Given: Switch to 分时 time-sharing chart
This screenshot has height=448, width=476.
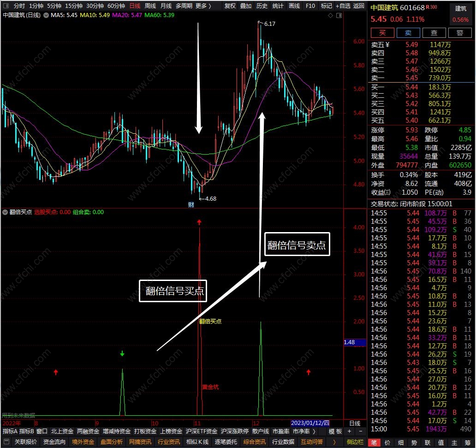Looking at the screenshot, I should [19, 6].
